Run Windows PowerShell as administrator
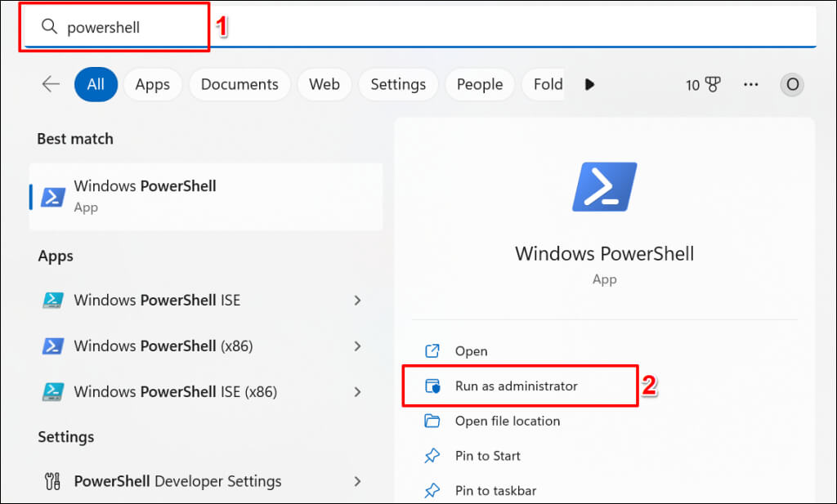The image size is (837, 504). (516, 386)
